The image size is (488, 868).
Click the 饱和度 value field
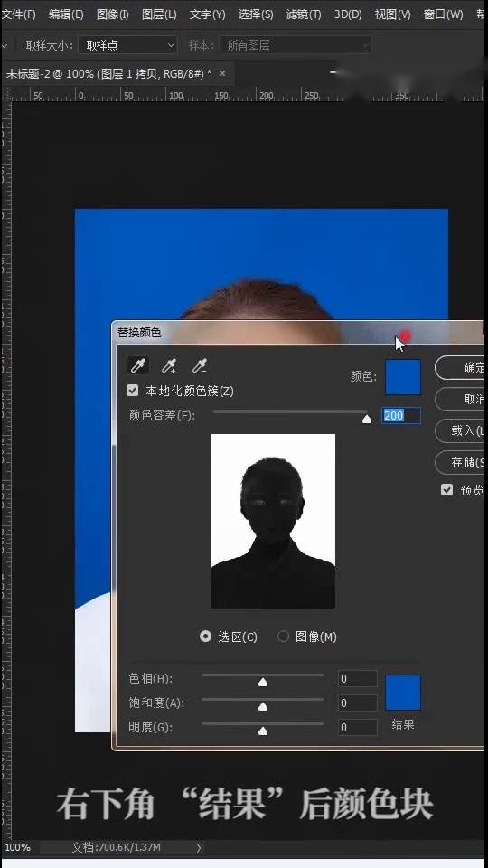pyautogui.click(x=358, y=703)
